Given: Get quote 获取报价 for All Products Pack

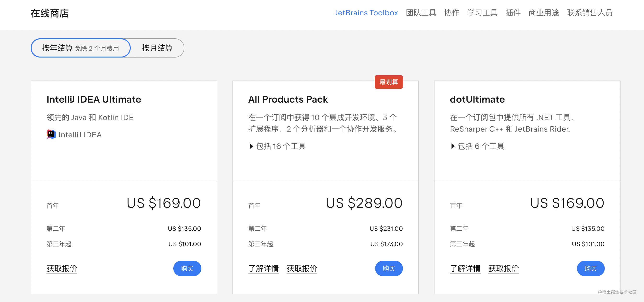Looking at the screenshot, I should point(302,268).
